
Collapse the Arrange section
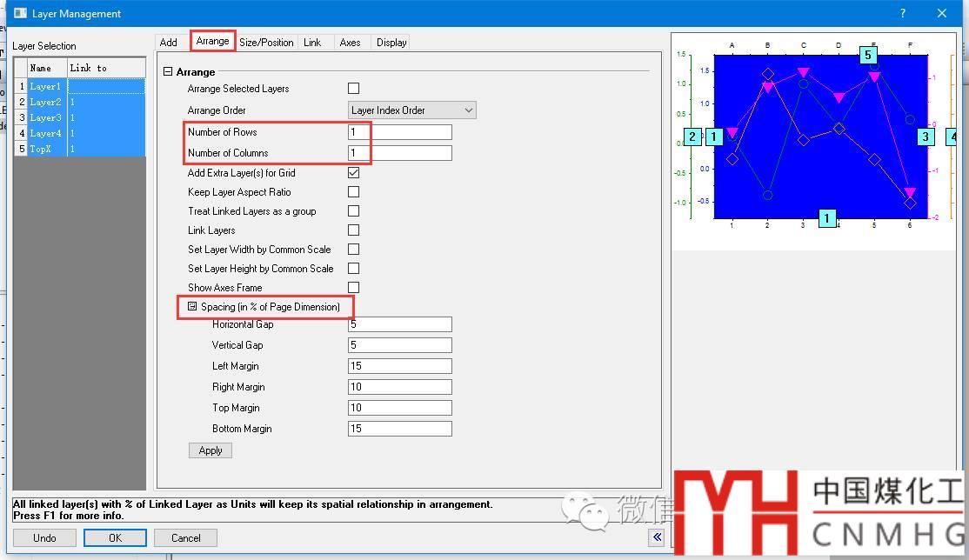(168, 71)
